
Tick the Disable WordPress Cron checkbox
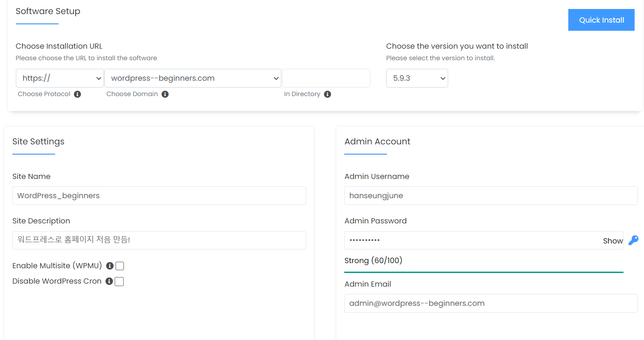[x=119, y=281]
